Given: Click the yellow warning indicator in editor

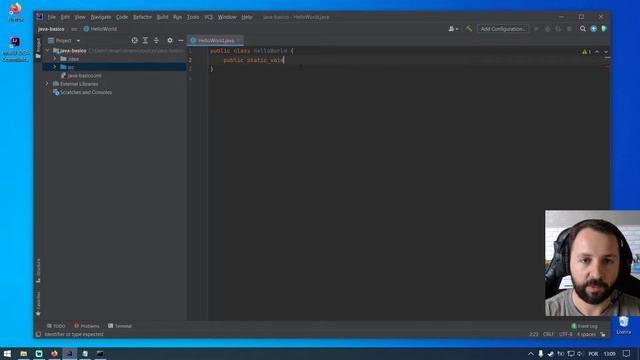Looking at the screenshot, I should point(587,52).
